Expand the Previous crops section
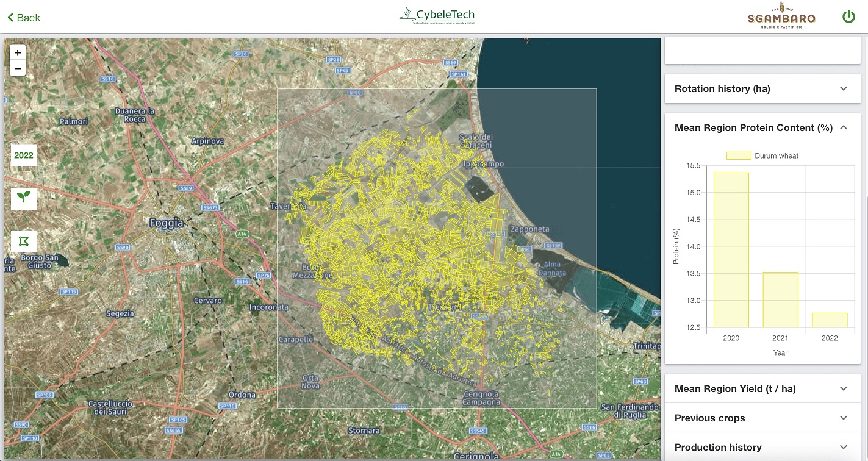The image size is (868, 461). click(762, 418)
